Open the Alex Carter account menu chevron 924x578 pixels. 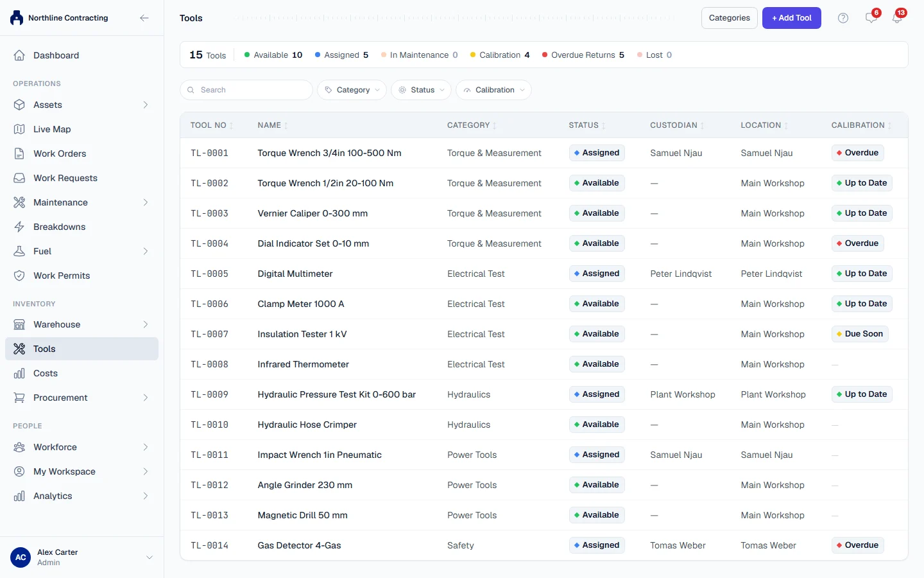(150, 557)
